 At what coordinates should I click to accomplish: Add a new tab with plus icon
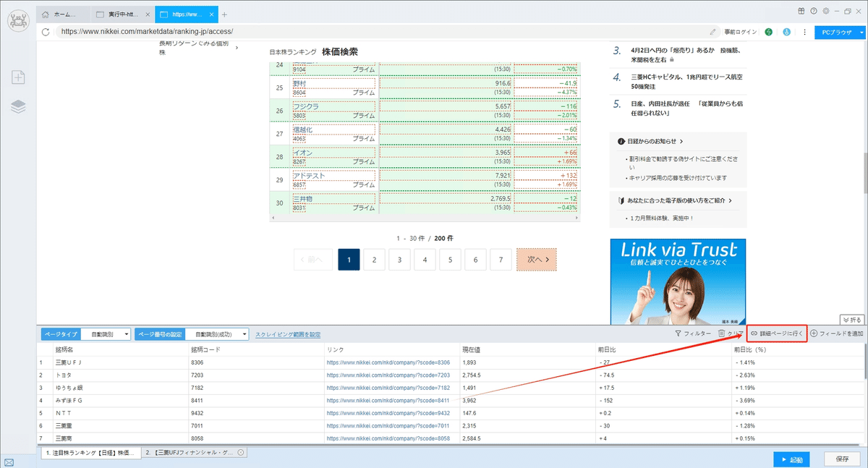pyautogui.click(x=224, y=14)
